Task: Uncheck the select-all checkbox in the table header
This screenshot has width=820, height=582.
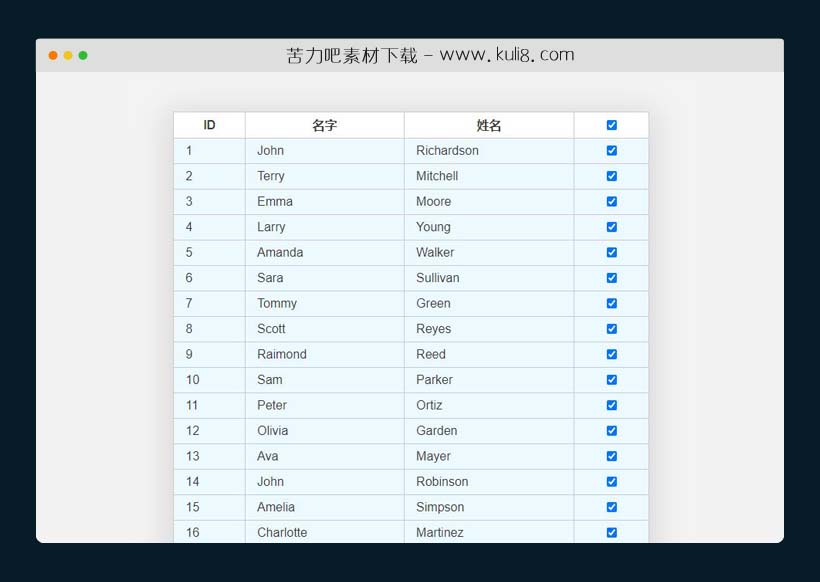Action: pyautogui.click(x=610, y=125)
